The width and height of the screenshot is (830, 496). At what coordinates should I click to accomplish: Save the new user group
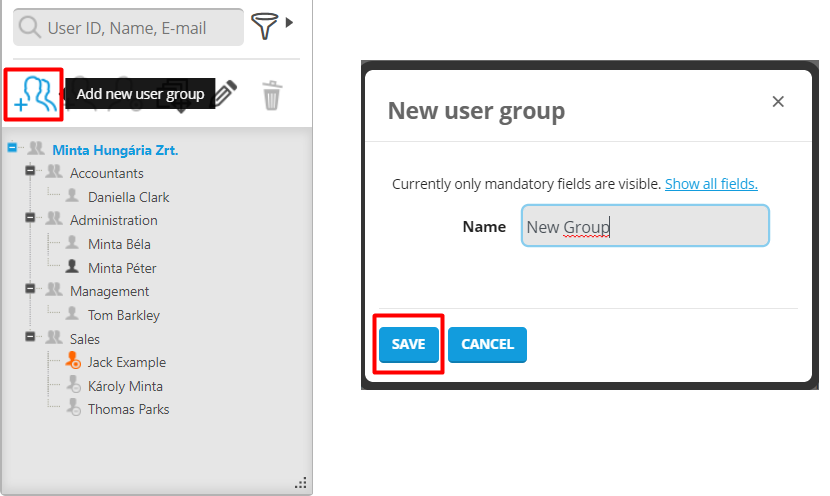[x=408, y=344]
